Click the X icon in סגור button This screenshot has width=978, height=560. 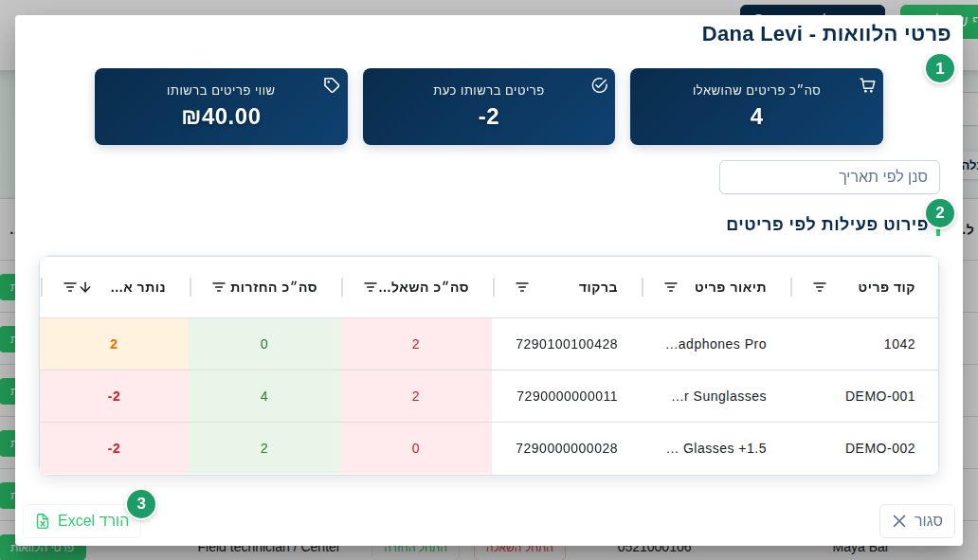tap(898, 521)
